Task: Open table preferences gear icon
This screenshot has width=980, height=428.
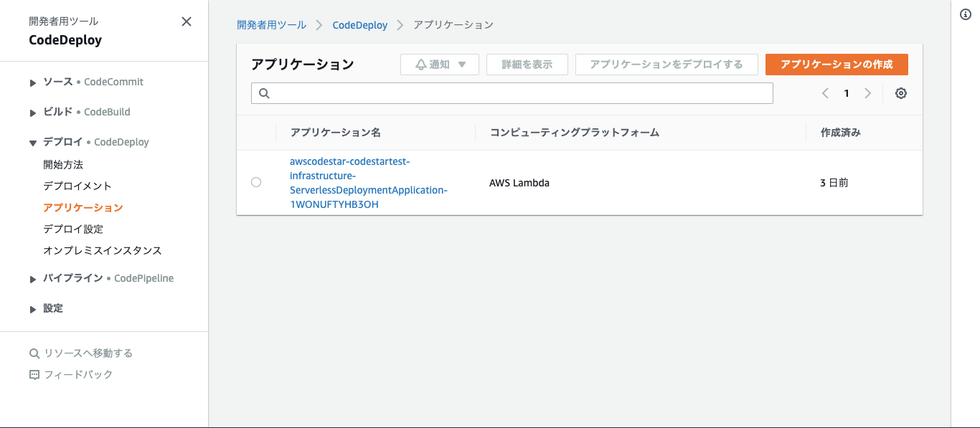Action: click(x=901, y=93)
